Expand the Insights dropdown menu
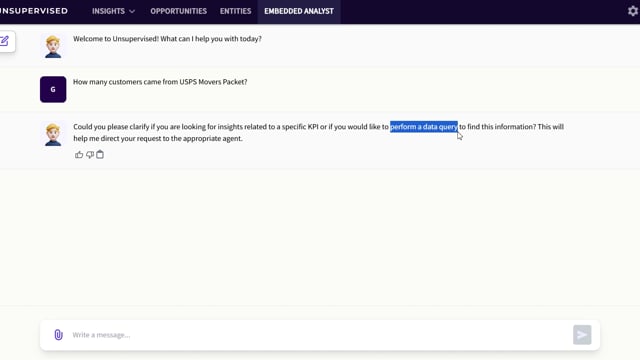640x360 pixels. (113, 11)
